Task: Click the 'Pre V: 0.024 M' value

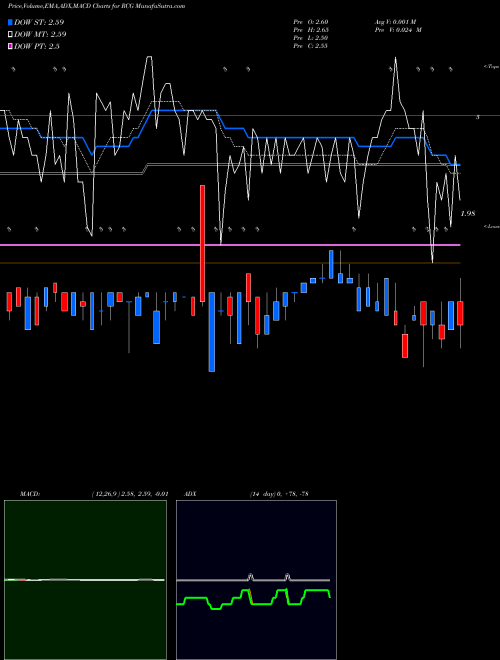Action: pyautogui.click(x=398, y=30)
